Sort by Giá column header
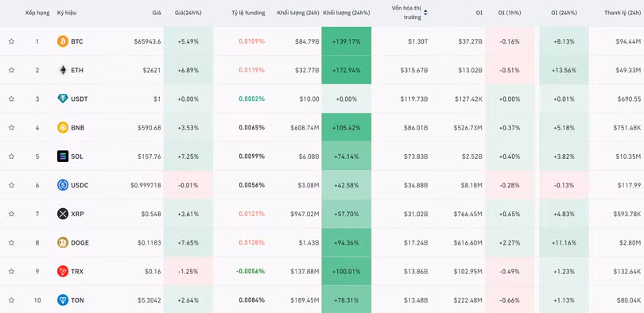Screen dimensions: 644x313 pyautogui.click(x=157, y=13)
